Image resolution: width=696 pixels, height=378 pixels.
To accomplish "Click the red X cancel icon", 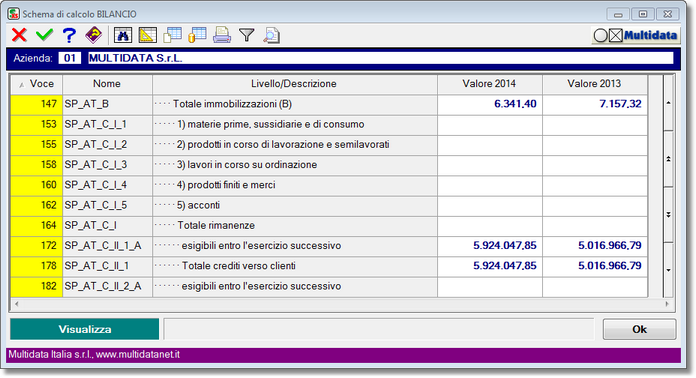I will pyautogui.click(x=19, y=35).
